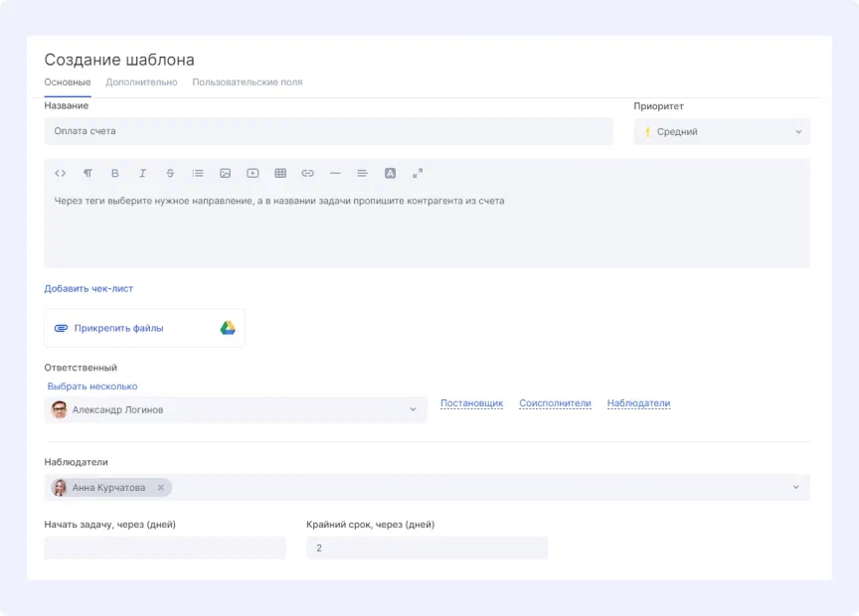This screenshot has height=616, width=859.
Task: Expand the Наблюдатели field dropdown arrow
Action: pyautogui.click(x=795, y=488)
